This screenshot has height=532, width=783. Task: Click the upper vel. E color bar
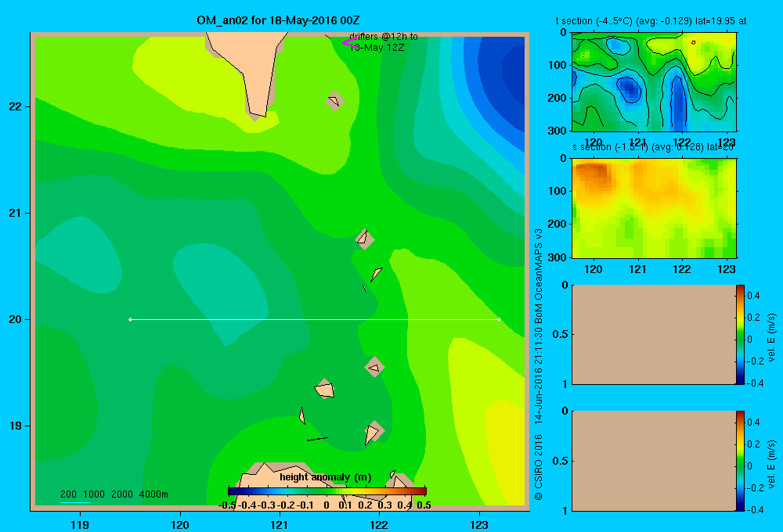coord(740,335)
